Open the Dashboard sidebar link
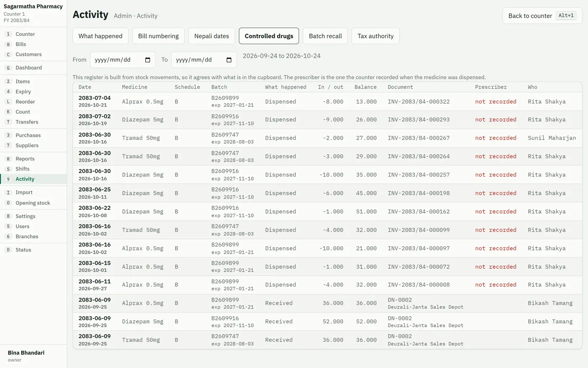588x368 pixels. pos(33,68)
